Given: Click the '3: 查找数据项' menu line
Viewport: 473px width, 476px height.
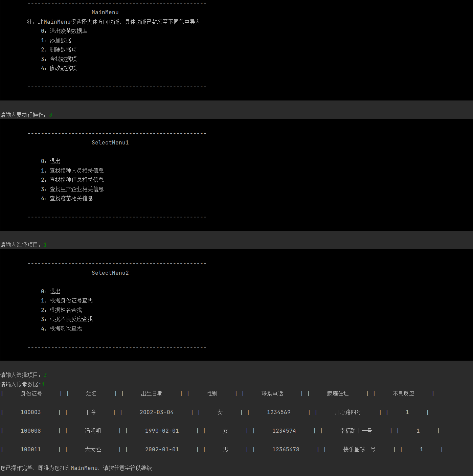Looking at the screenshot, I should (x=59, y=59).
